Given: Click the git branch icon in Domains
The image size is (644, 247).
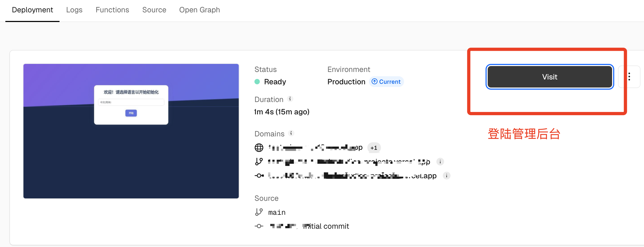Looking at the screenshot, I should 259,162.
